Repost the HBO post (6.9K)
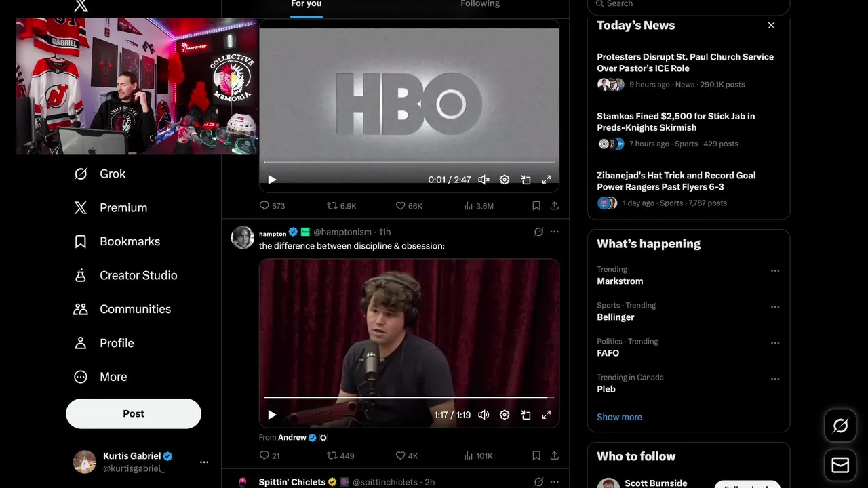The height and width of the screenshot is (488, 868). pos(342,206)
